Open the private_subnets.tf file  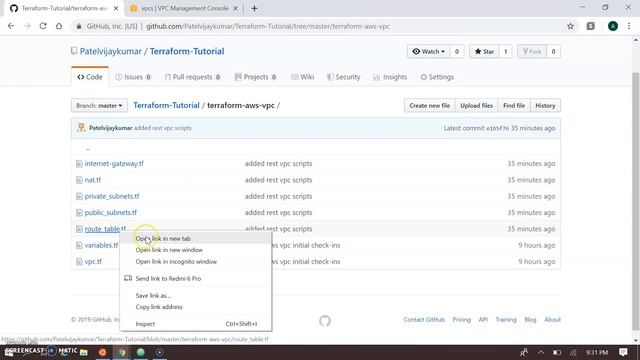(112, 196)
